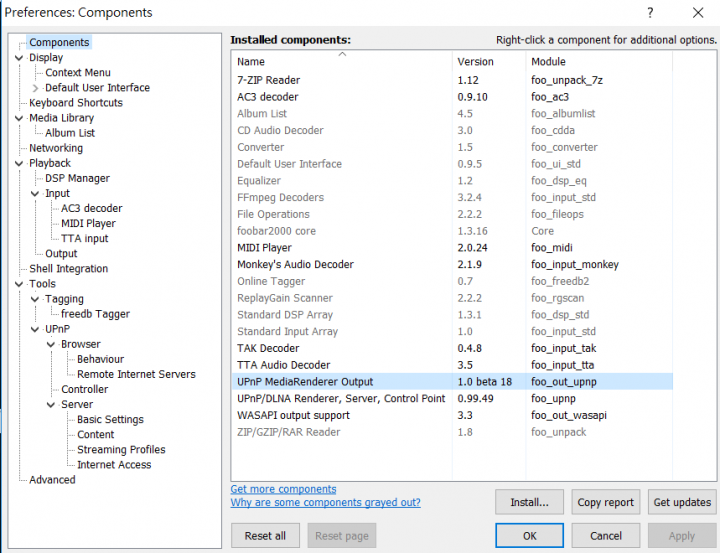The image size is (720, 553).
Task: Select WASAPI output support row
Action: click(x=452, y=416)
